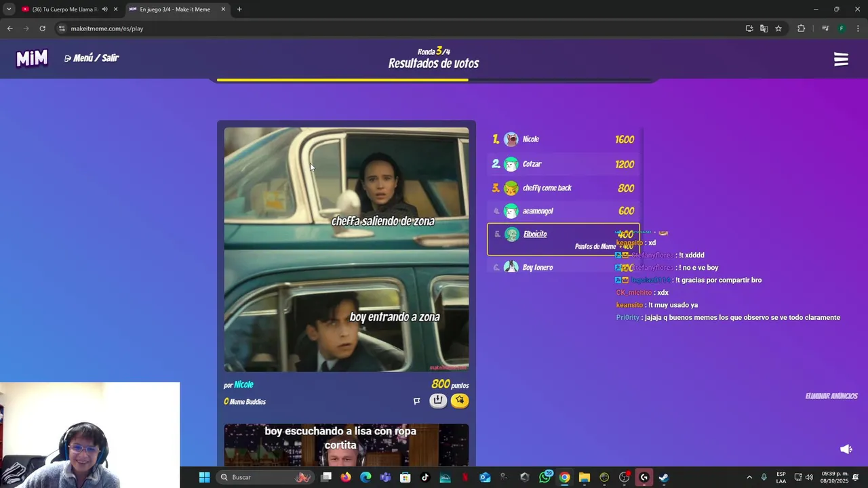Open Microsoft Teams from the taskbar
868x488 pixels.
pyautogui.click(x=385, y=477)
